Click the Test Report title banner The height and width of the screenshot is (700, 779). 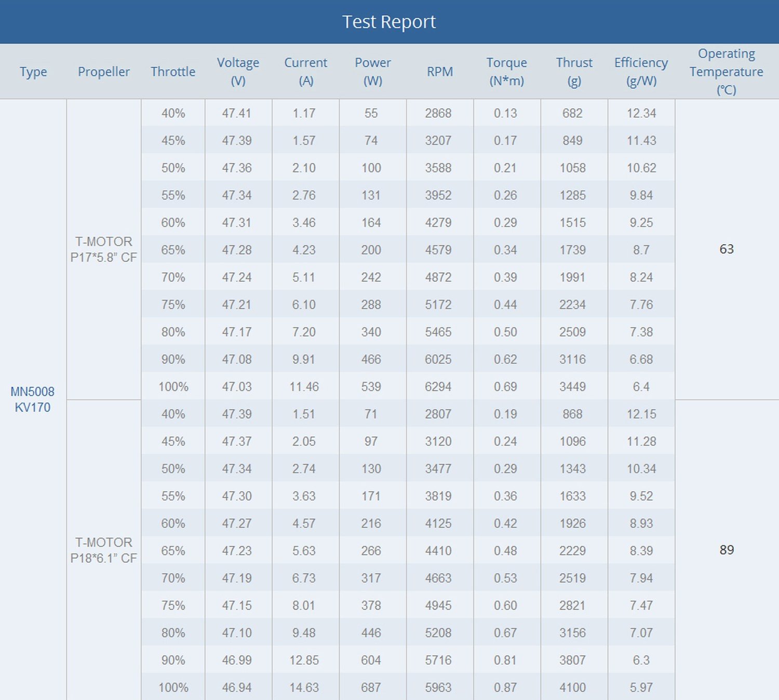coord(389,22)
